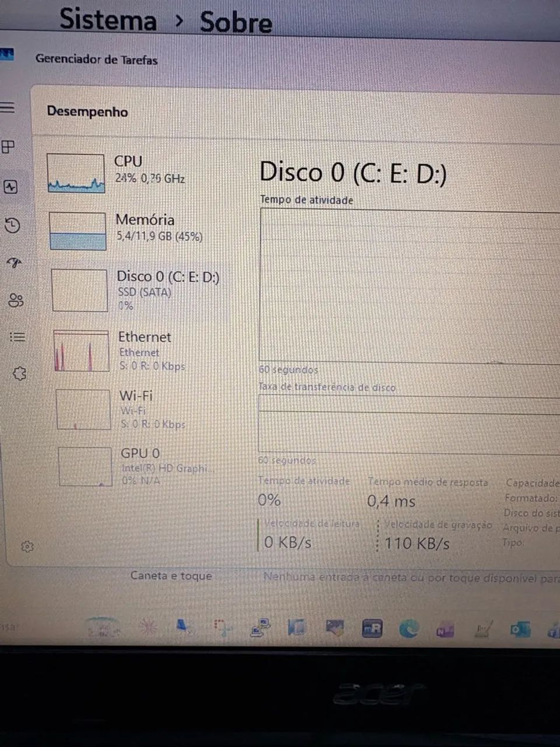Click the CPU usage mini graph thumbnail

(76, 173)
